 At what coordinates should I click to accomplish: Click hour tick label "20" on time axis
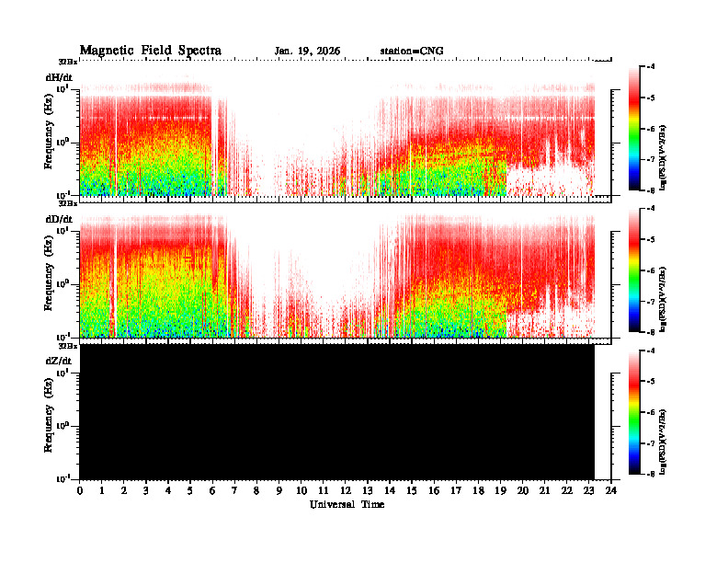(x=522, y=490)
